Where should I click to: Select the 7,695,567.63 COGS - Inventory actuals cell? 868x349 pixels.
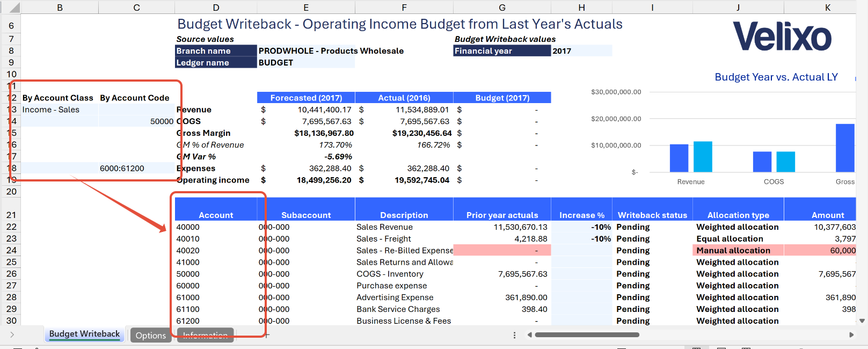pos(502,274)
